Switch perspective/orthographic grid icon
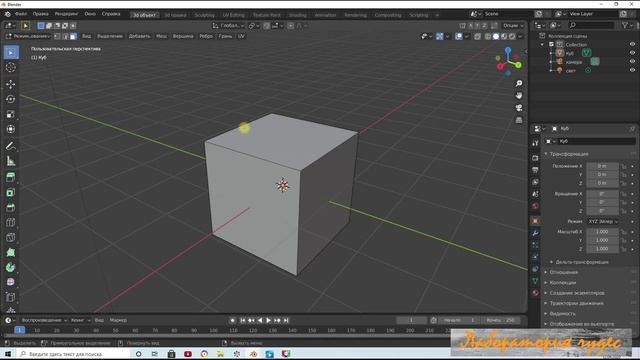The height and width of the screenshot is (360, 640). coord(519,120)
